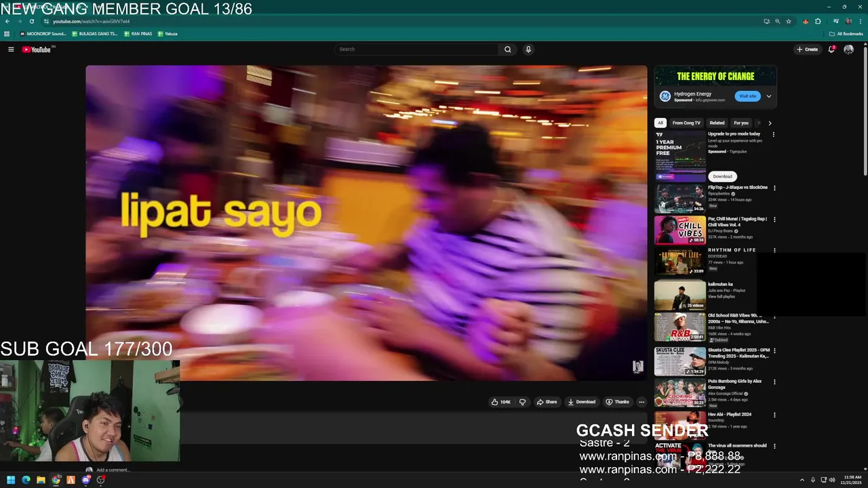
Task: Open the Yakuza bookmark
Action: (167, 34)
